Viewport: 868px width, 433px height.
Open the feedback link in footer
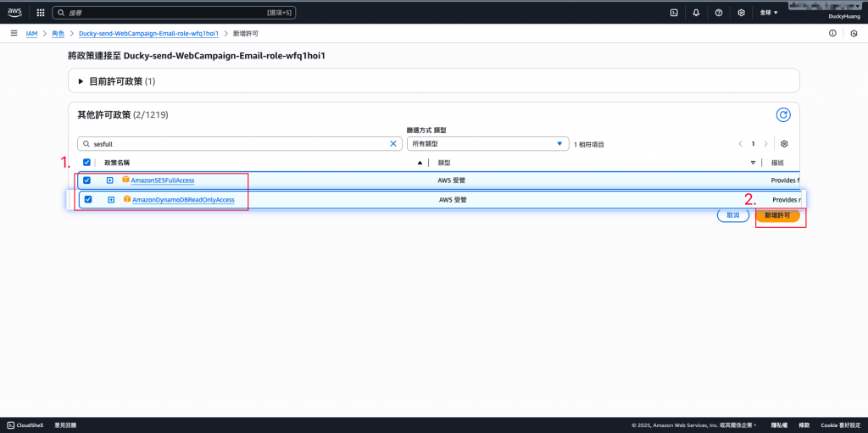(x=65, y=425)
